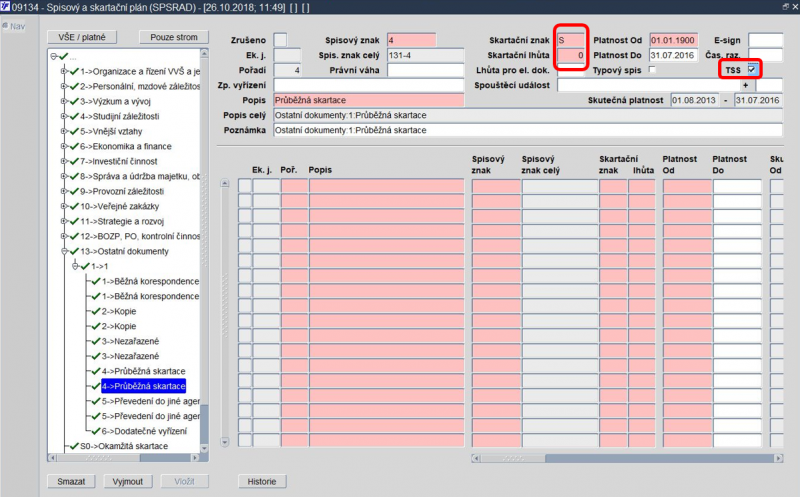Click the VŠE / platné button
Screen dimensions: 800x497
click(x=82, y=37)
